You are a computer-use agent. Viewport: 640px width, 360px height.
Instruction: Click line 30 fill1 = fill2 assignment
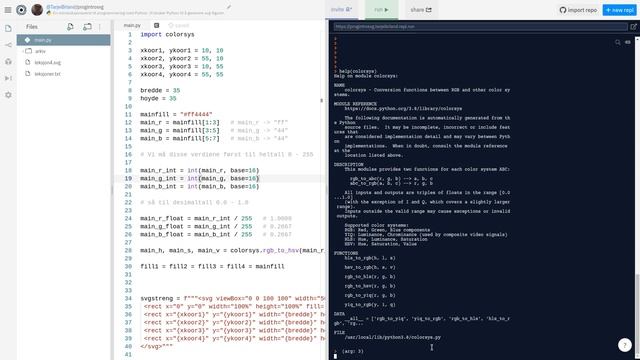pyautogui.click(x=212, y=267)
